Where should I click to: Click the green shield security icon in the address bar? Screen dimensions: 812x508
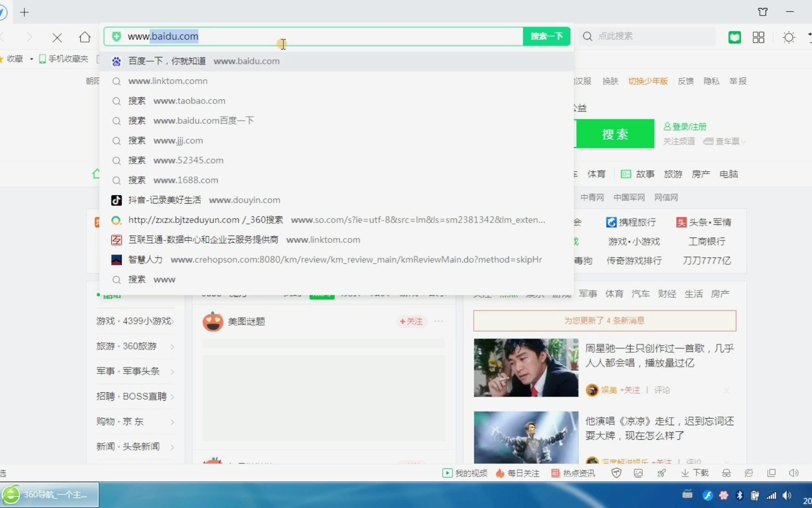[x=117, y=36]
